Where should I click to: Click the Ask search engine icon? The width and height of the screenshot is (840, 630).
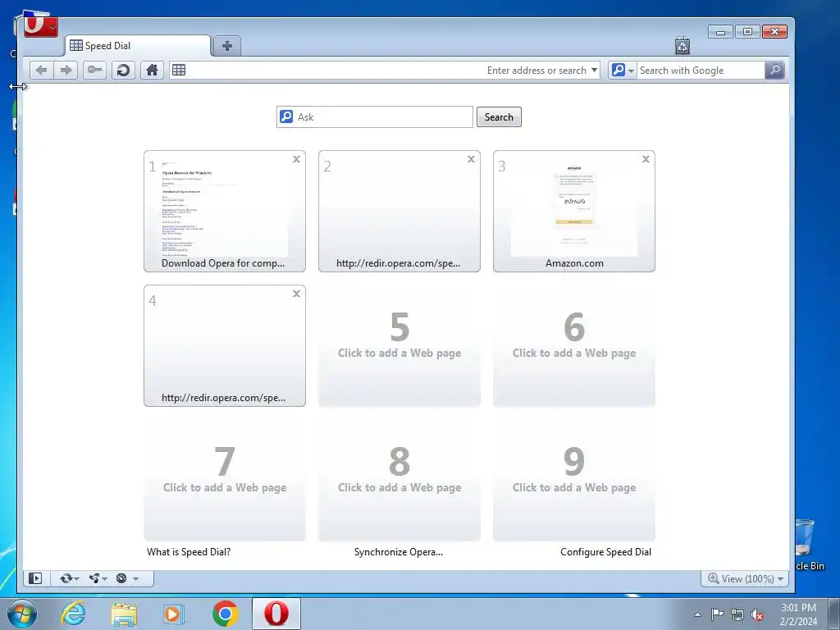click(x=286, y=116)
